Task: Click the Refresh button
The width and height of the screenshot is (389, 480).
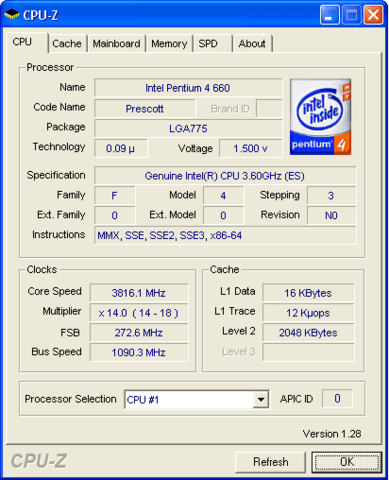Action: click(x=270, y=462)
